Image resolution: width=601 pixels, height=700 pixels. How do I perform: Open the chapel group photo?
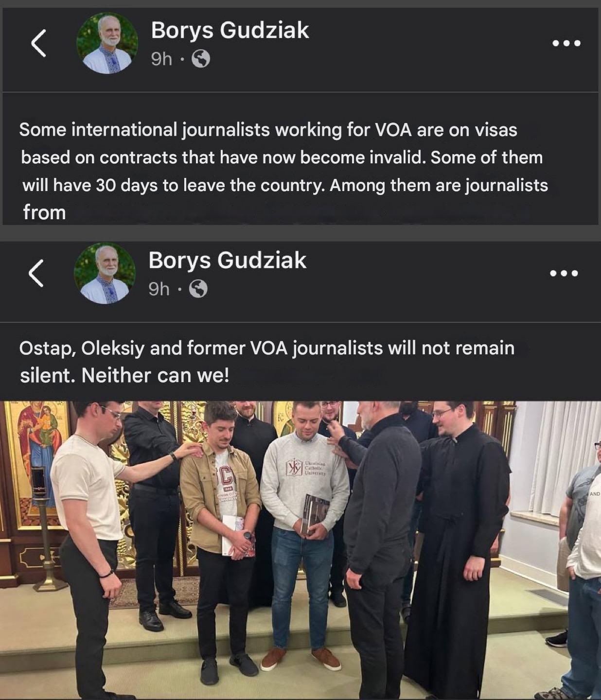300,550
